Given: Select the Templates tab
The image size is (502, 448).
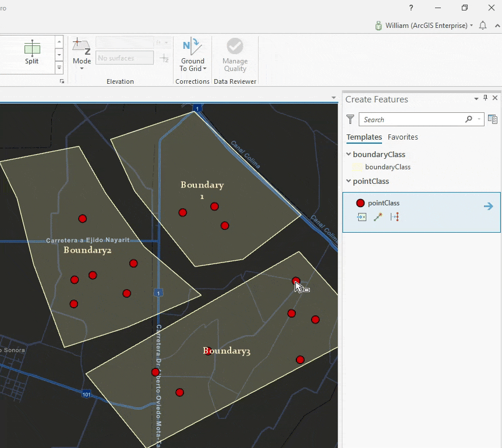Looking at the screenshot, I should pyautogui.click(x=364, y=137).
